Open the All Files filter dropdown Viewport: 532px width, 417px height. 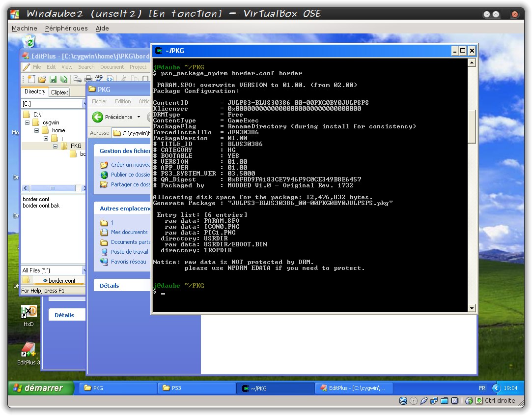click(84, 270)
